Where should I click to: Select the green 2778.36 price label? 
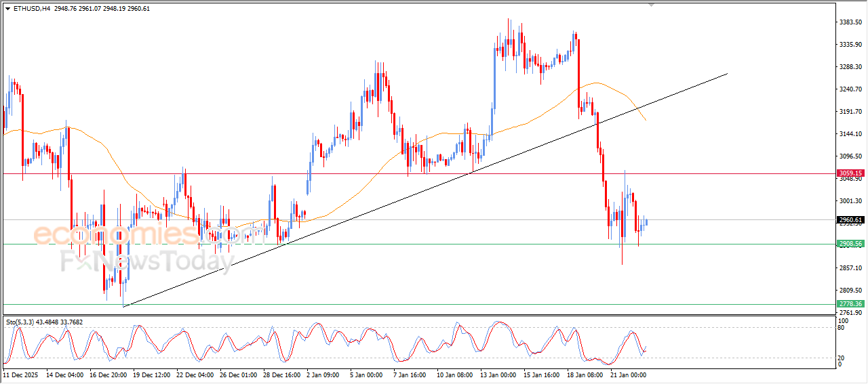(850, 304)
